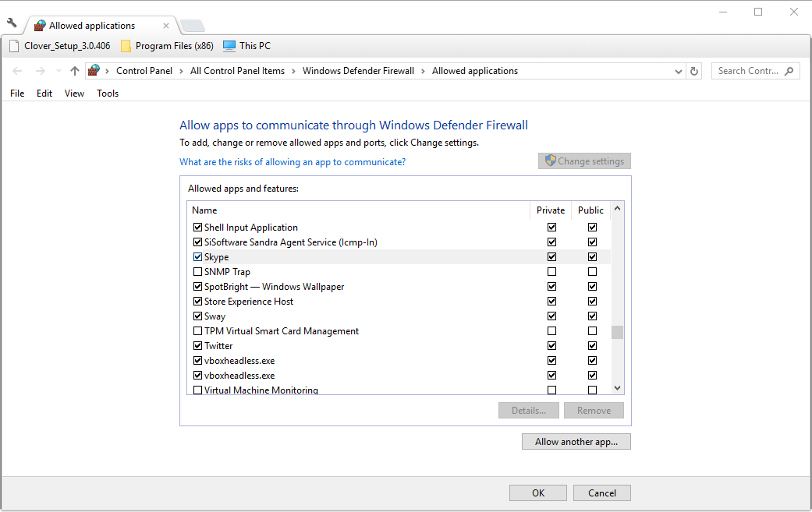Open a new Clover tab
This screenshot has width=812, height=512.
pyautogui.click(x=193, y=26)
